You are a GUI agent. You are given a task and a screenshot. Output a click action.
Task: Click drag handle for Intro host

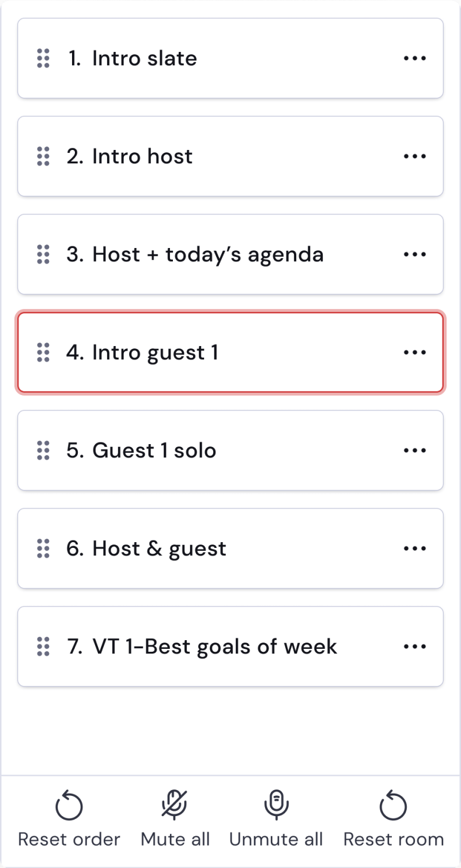pyautogui.click(x=43, y=156)
